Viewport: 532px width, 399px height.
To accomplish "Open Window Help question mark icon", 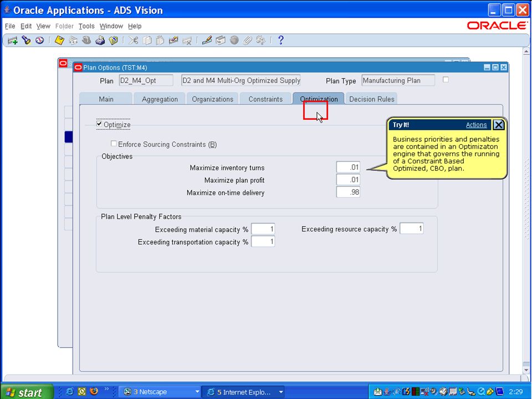I will (280, 40).
